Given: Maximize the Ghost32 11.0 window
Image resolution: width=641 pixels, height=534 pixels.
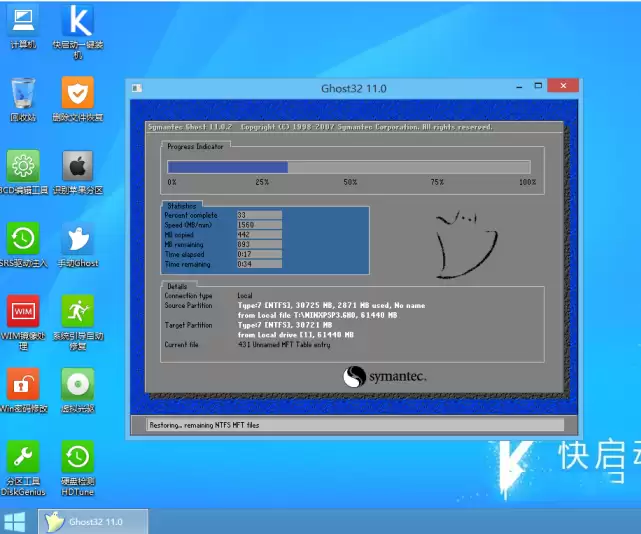Looking at the screenshot, I should 538,85.
